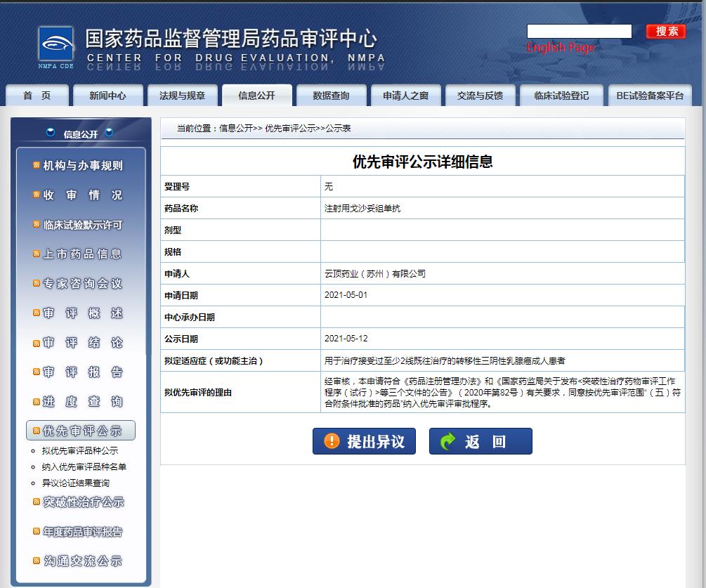Open the 法规与规章 tab
706x588 pixels.
pos(182,96)
